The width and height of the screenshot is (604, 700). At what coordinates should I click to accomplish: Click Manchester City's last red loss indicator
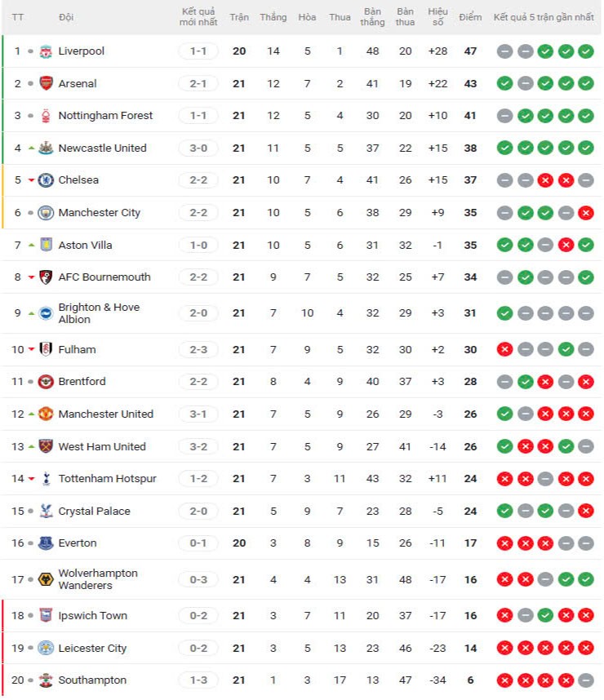point(585,213)
